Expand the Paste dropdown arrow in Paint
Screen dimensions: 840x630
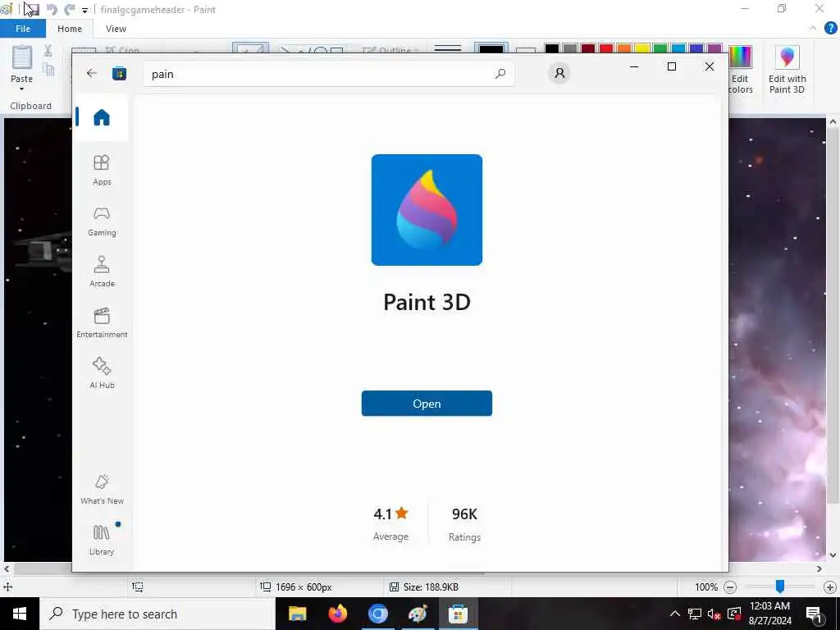click(22, 89)
